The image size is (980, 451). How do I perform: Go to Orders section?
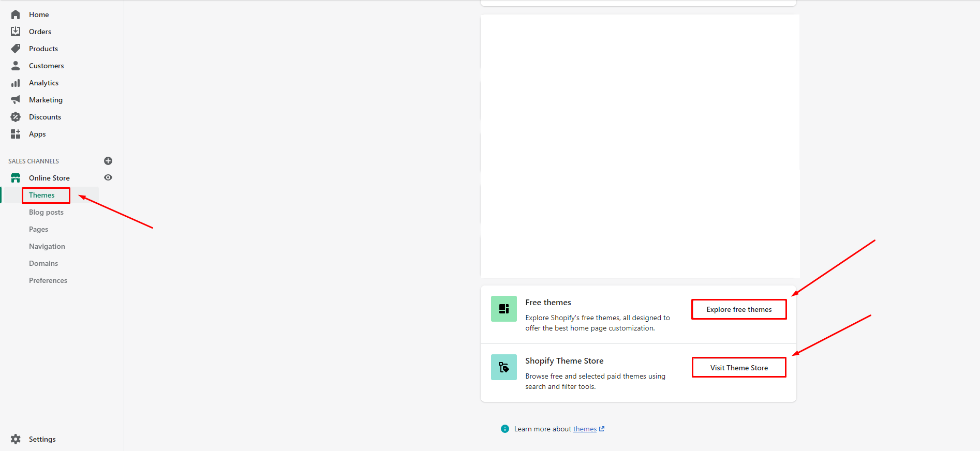pos(40,32)
